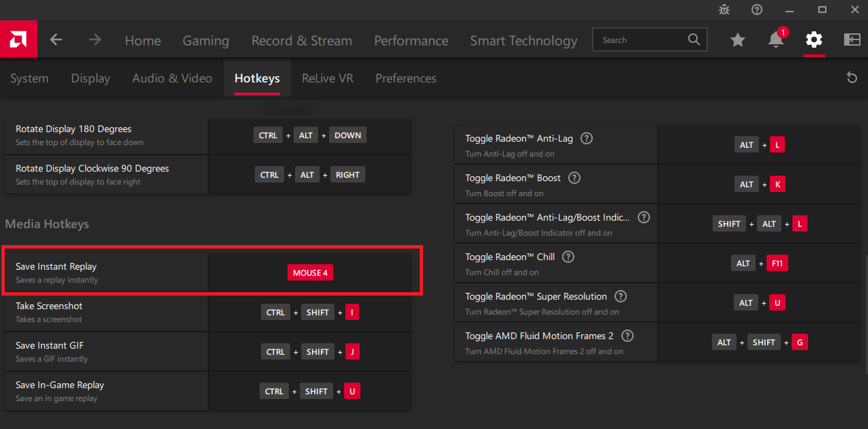The width and height of the screenshot is (868, 429).
Task: Open the favorites star icon
Action: point(737,40)
